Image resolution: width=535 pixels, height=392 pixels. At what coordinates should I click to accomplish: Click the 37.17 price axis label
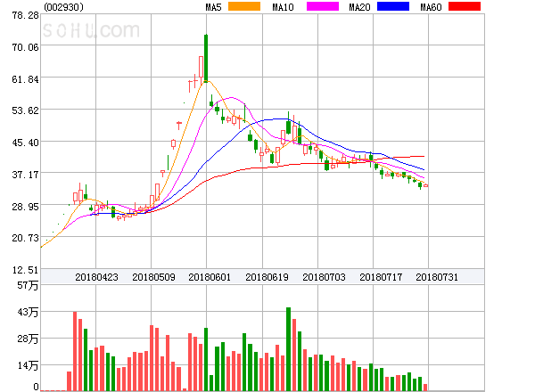pyautogui.click(x=25, y=175)
